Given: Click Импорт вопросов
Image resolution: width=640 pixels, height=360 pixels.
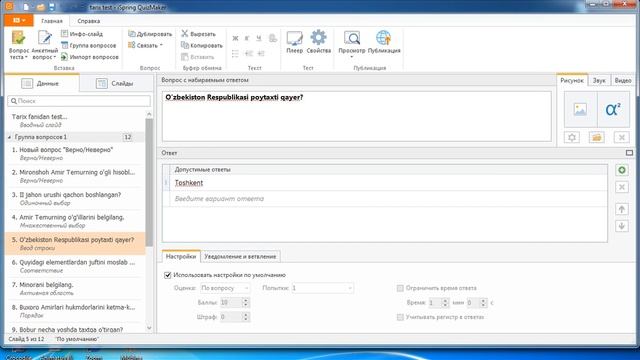Looking at the screenshot, I should click(90, 57).
